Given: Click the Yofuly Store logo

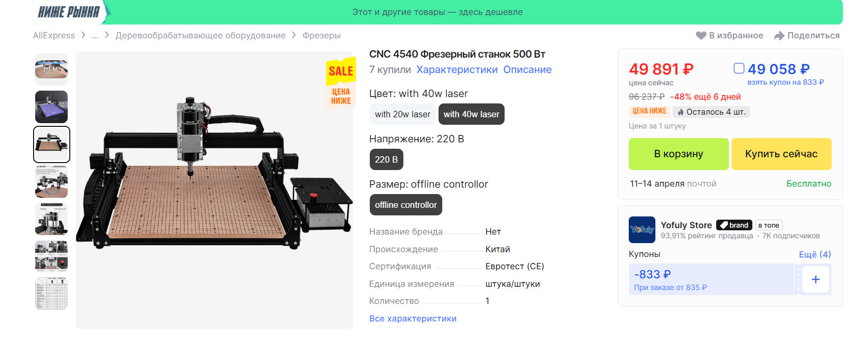Looking at the screenshot, I should point(642,230).
